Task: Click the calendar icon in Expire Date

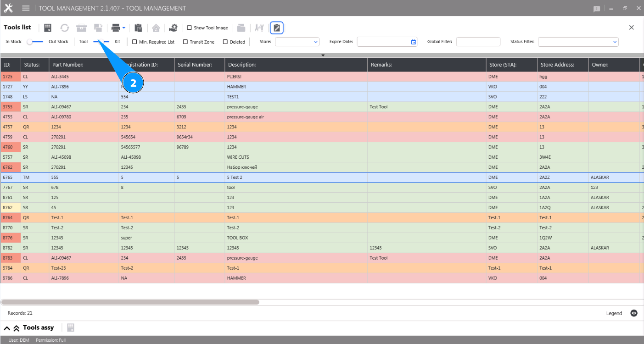Action: [413, 42]
